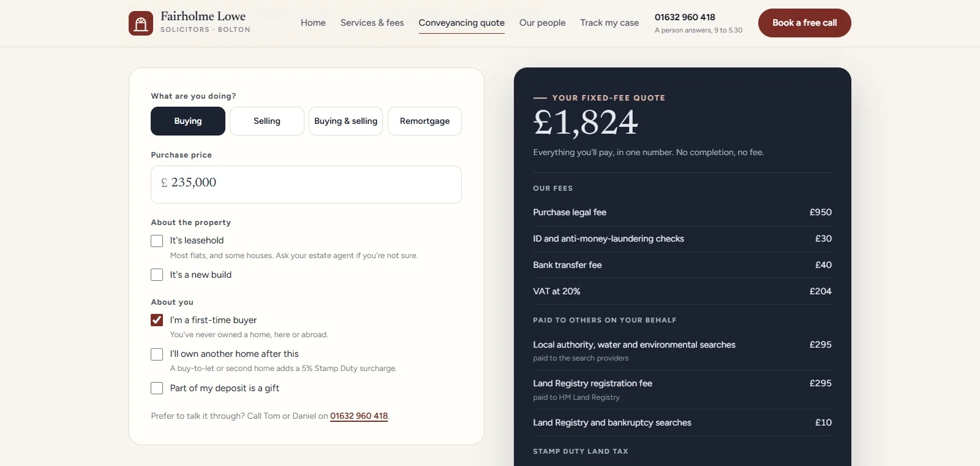The width and height of the screenshot is (980, 466).
Task: Click the Bank transfer fee row
Action: (x=682, y=265)
